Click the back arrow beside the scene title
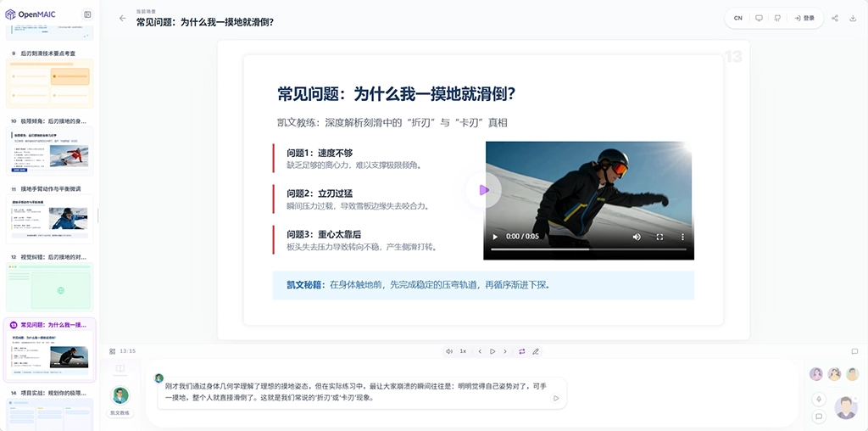The width and height of the screenshot is (868, 431). point(123,18)
